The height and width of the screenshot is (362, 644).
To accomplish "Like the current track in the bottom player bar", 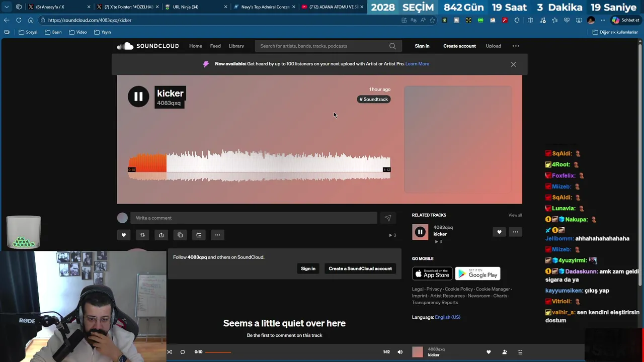I will (489, 352).
